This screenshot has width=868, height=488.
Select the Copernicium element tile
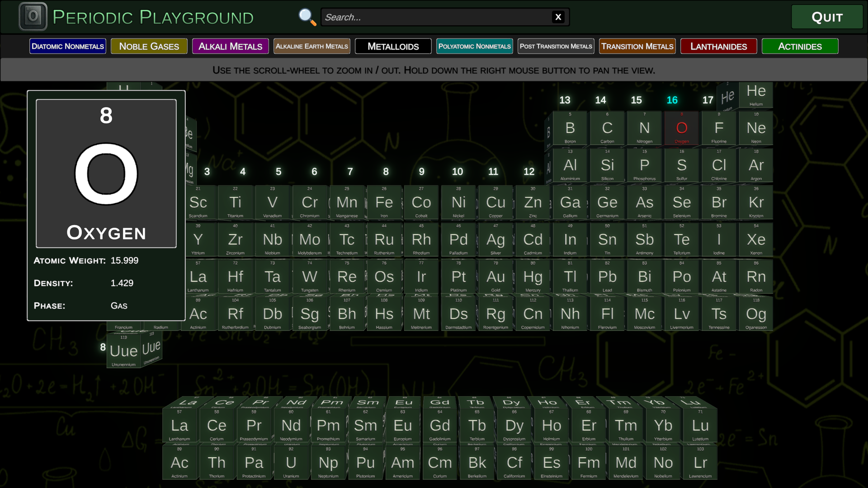coord(533,314)
